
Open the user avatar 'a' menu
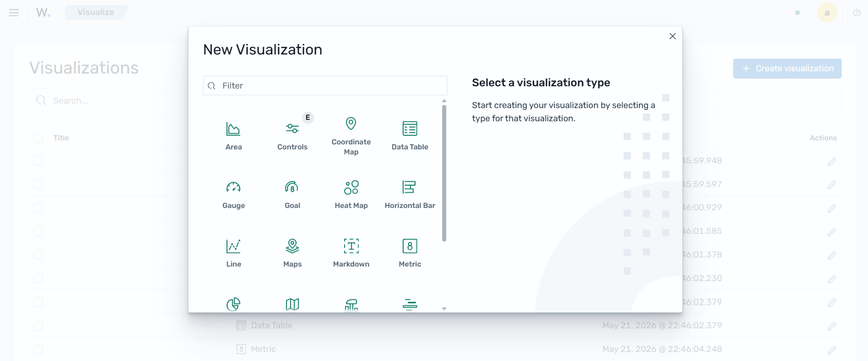(x=827, y=13)
